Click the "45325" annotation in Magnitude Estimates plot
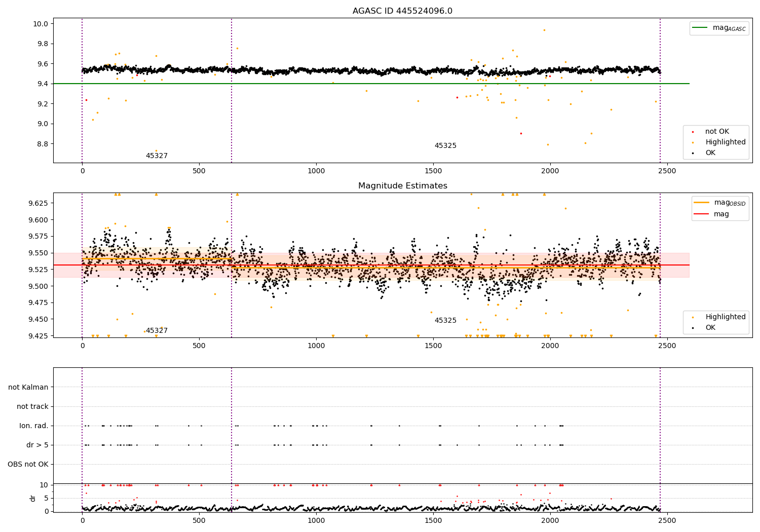Viewport: 760px width, 532px height. click(x=445, y=321)
